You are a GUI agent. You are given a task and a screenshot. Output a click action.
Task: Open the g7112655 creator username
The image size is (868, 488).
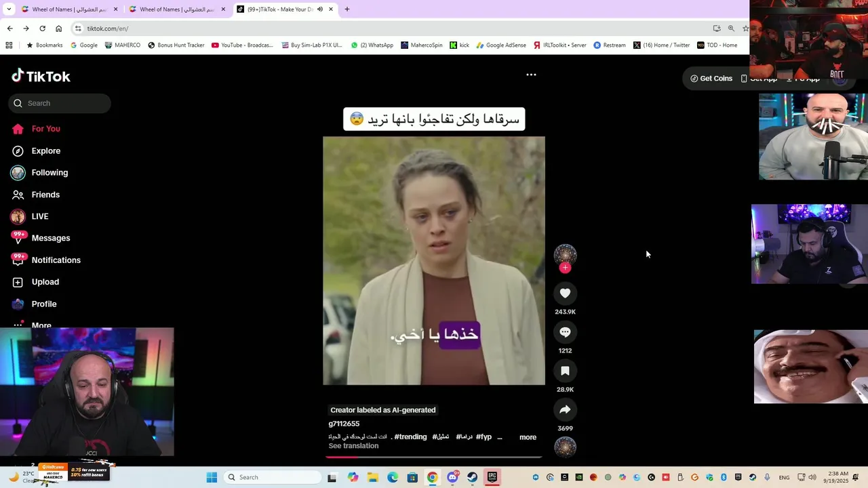(x=344, y=424)
